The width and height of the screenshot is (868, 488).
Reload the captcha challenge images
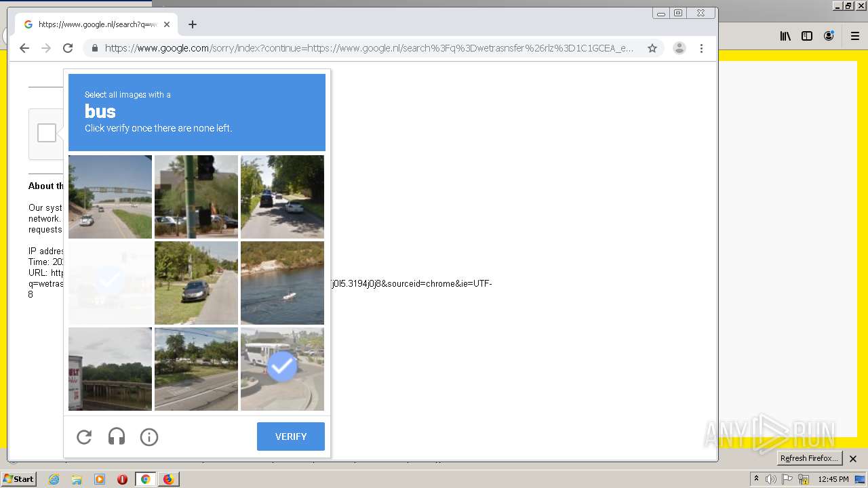(84, 437)
